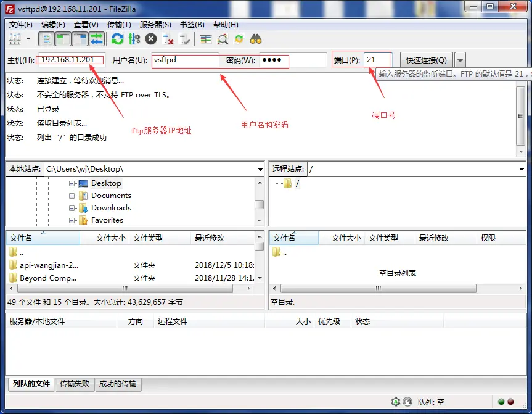
Task: Open the 服务器(S) menu
Action: pyautogui.click(x=155, y=25)
